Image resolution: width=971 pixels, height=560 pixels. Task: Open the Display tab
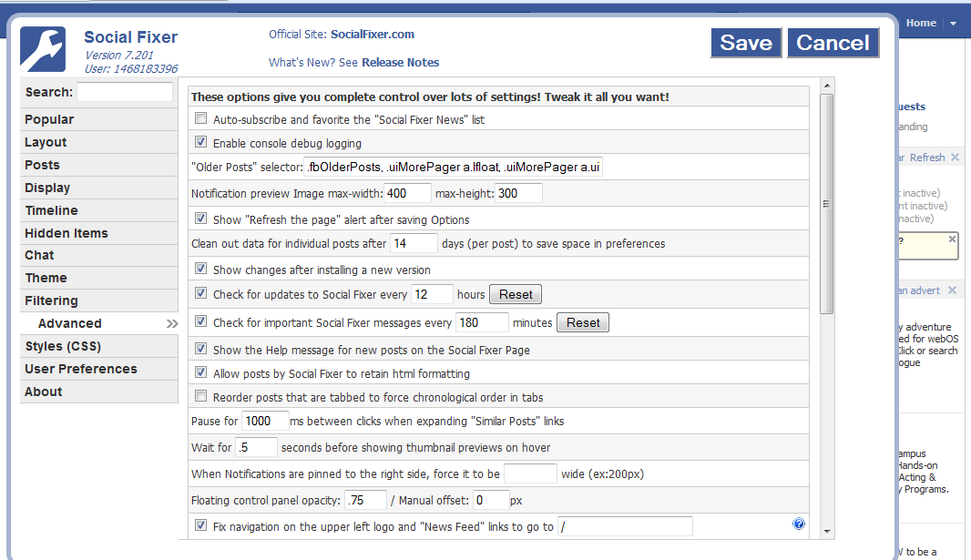pos(99,188)
